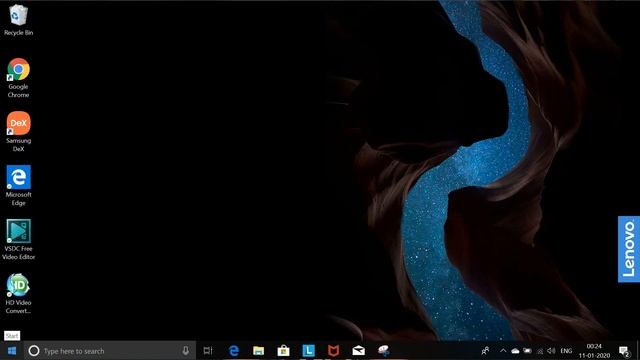Check the battery status tray icon
640x360 pixels.
click(528, 351)
